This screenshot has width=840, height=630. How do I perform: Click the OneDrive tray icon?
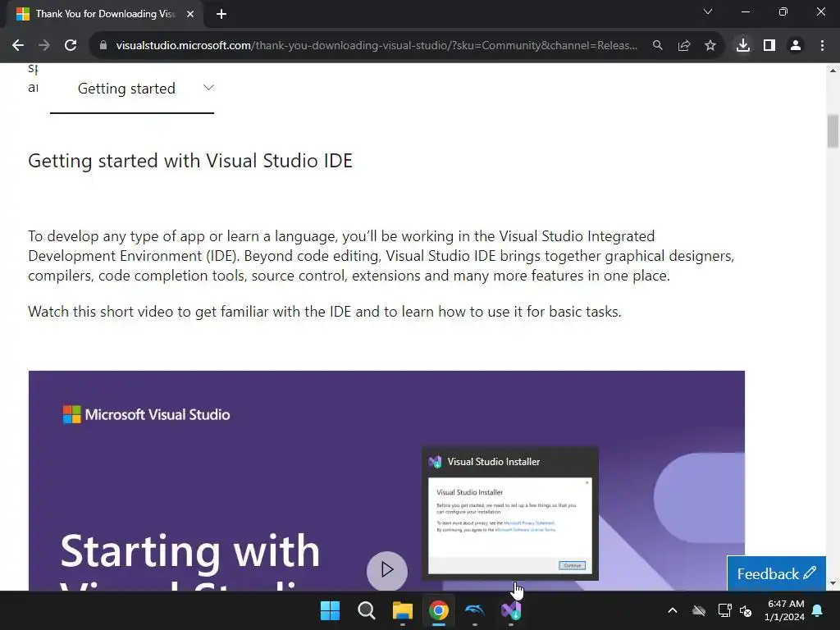(x=699, y=610)
